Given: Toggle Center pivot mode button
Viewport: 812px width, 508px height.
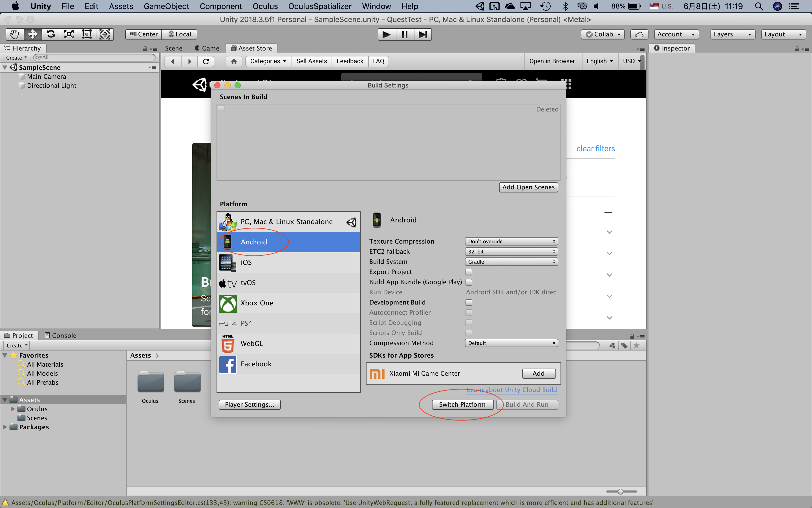Looking at the screenshot, I should [144, 34].
